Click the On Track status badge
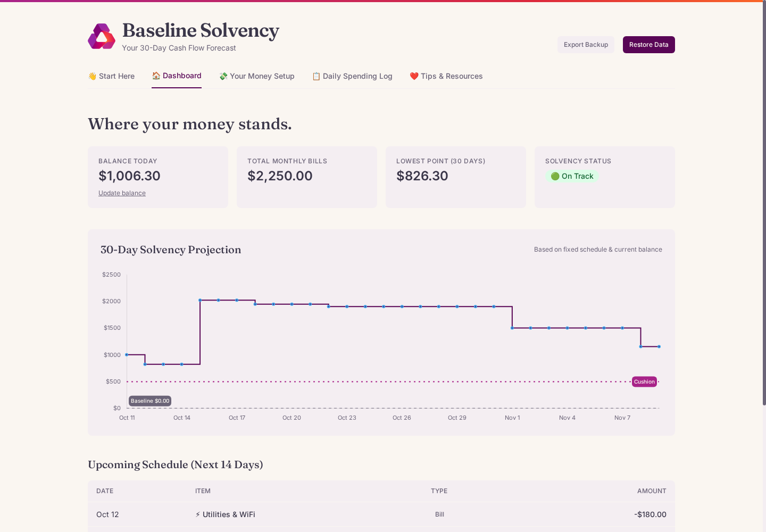Image resolution: width=766 pixels, height=532 pixels. pos(572,176)
